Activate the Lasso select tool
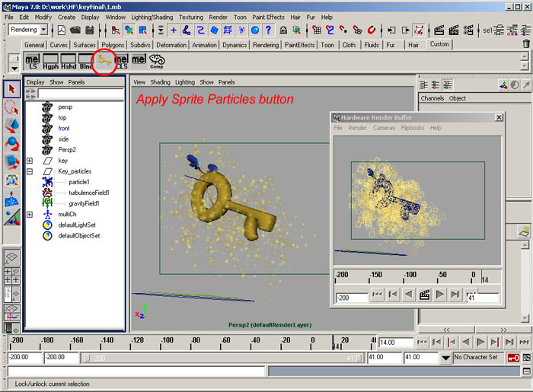The width and height of the screenshot is (533, 392). tap(12, 107)
